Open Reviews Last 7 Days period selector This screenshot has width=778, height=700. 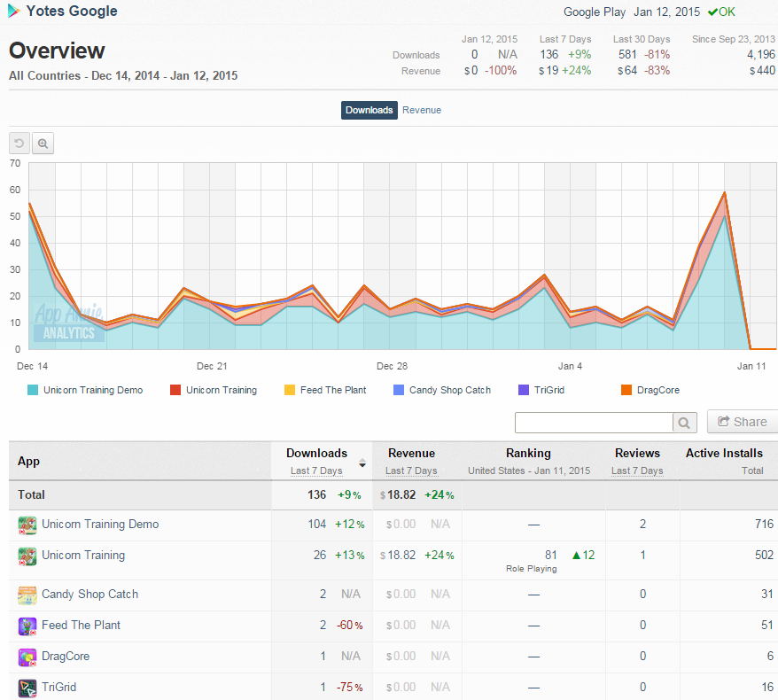tap(637, 471)
